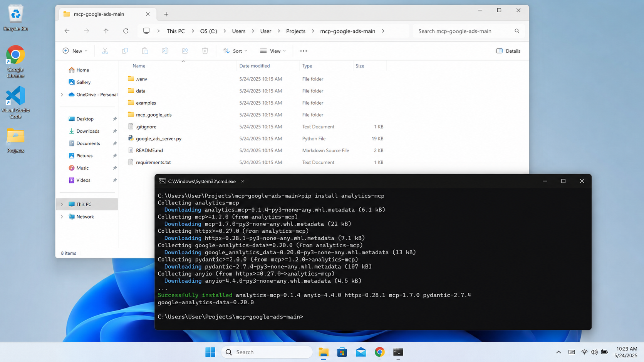The height and width of the screenshot is (362, 644).
Task: Expand the Network tree node
Action: [x=62, y=217]
